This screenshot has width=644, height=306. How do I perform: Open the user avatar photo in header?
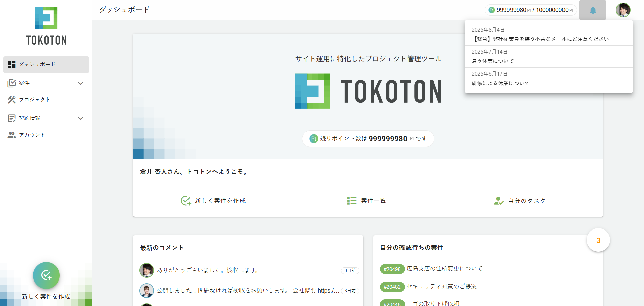click(x=623, y=10)
